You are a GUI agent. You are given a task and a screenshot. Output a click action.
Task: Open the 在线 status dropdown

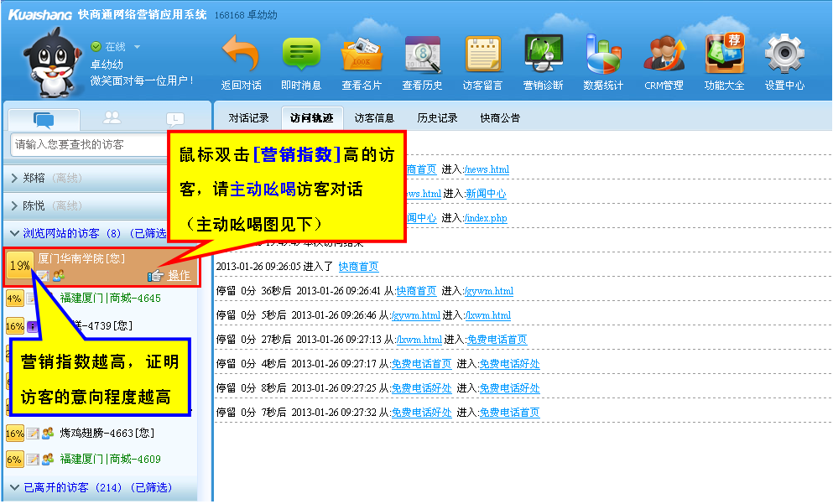point(137,47)
